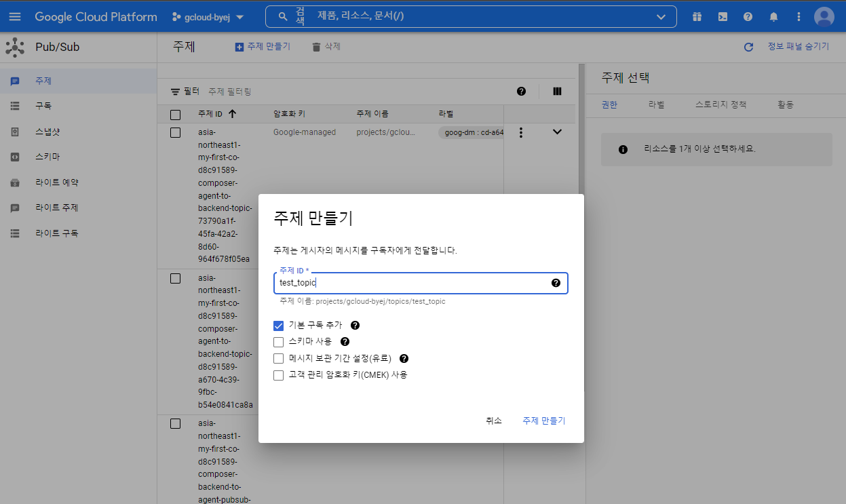Click the toolbar 주제 만들기 button
The width and height of the screenshot is (846, 504).
coord(262,47)
